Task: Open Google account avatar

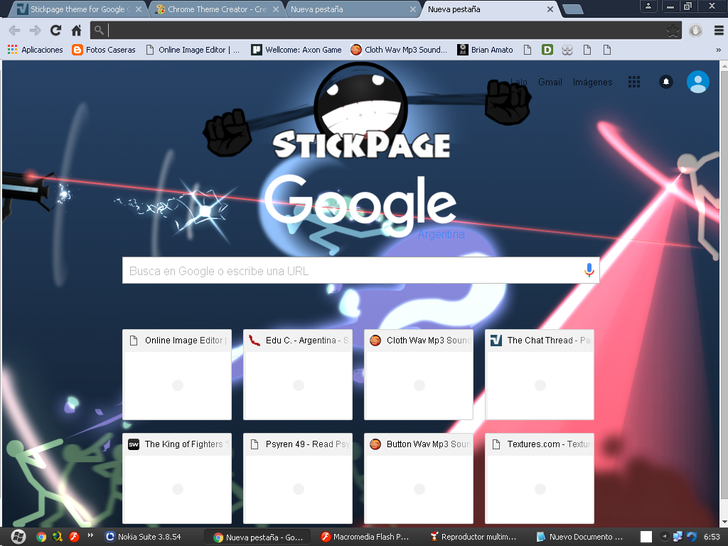Action: [698, 82]
